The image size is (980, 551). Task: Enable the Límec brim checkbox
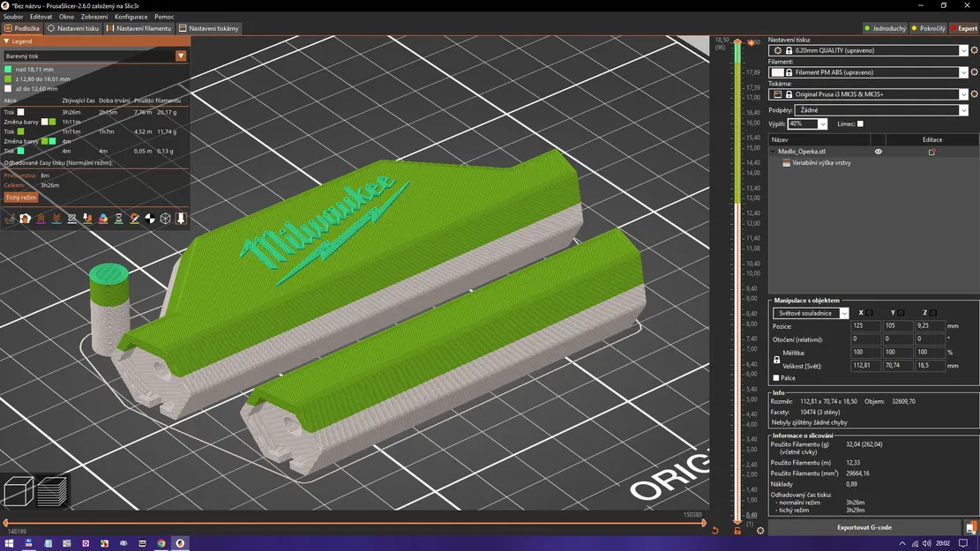point(860,123)
